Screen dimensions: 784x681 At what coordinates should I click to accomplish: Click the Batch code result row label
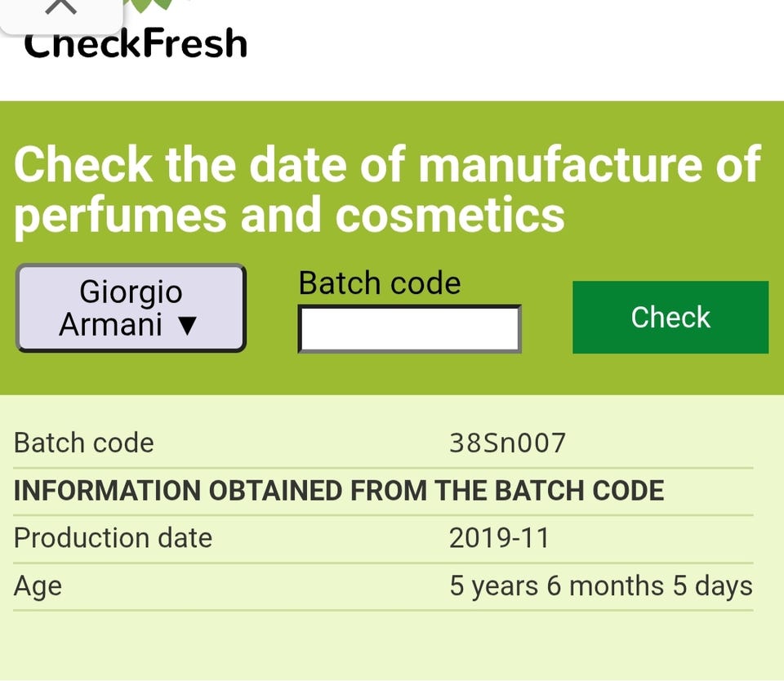tap(84, 443)
